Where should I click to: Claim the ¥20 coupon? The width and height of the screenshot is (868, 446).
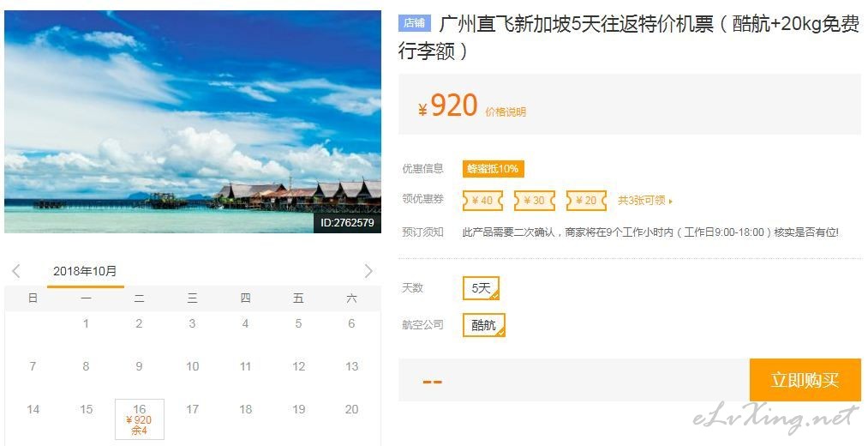(586, 201)
